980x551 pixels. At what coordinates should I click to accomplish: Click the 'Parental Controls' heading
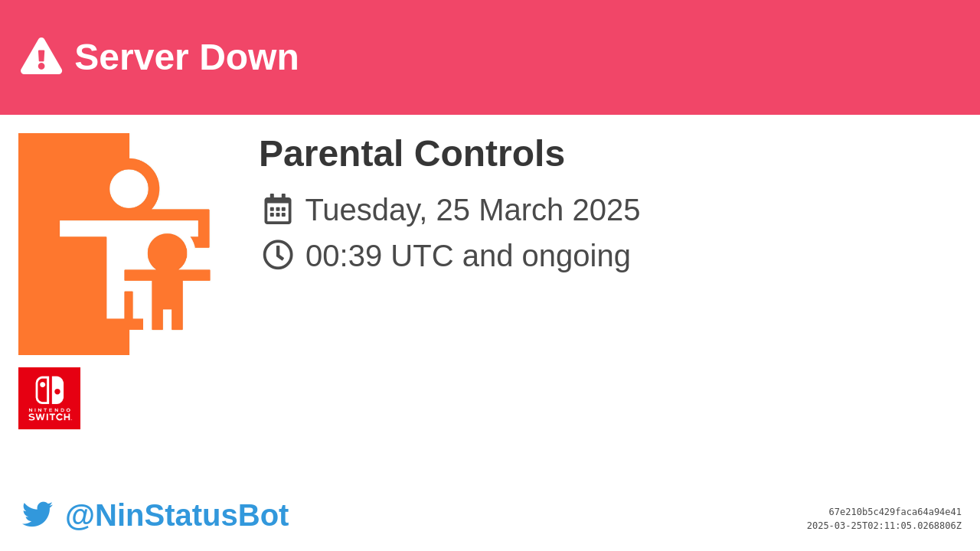click(412, 154)
